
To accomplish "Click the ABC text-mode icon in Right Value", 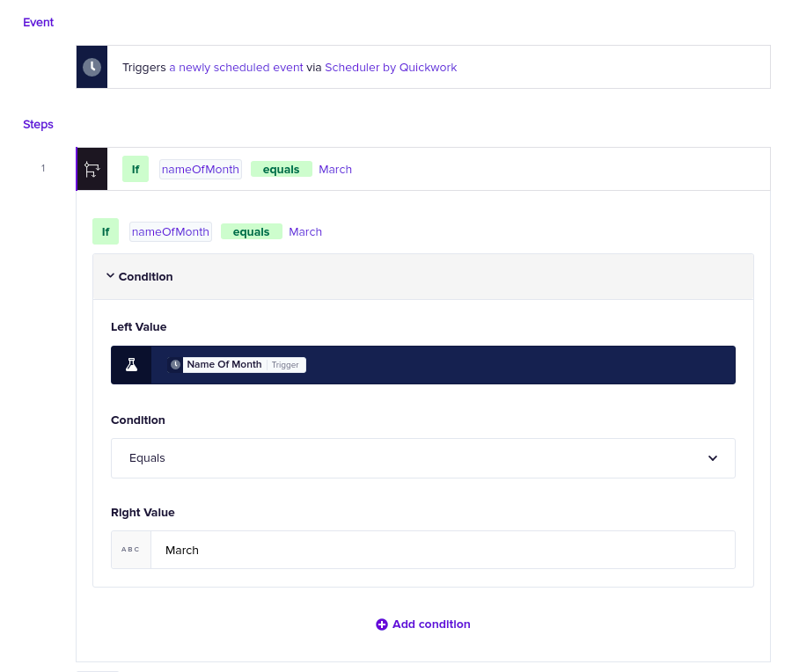I will coord(131,550).
